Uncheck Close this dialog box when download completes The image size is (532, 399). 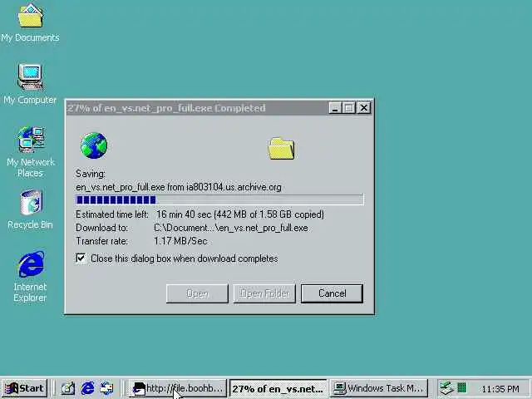tap(81, 259)
